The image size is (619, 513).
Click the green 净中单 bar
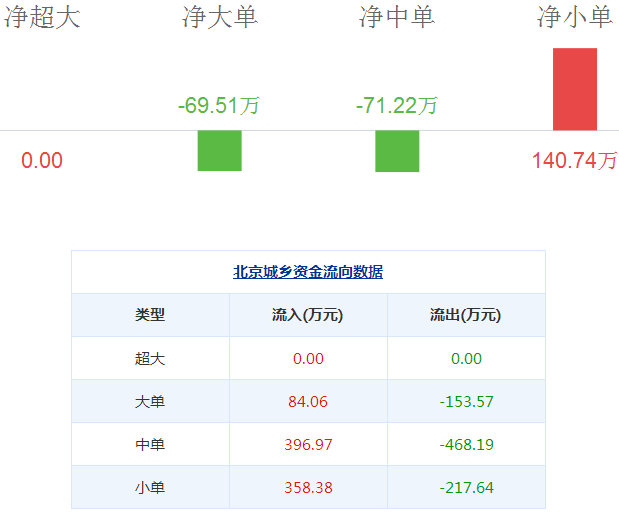(397, 151)
